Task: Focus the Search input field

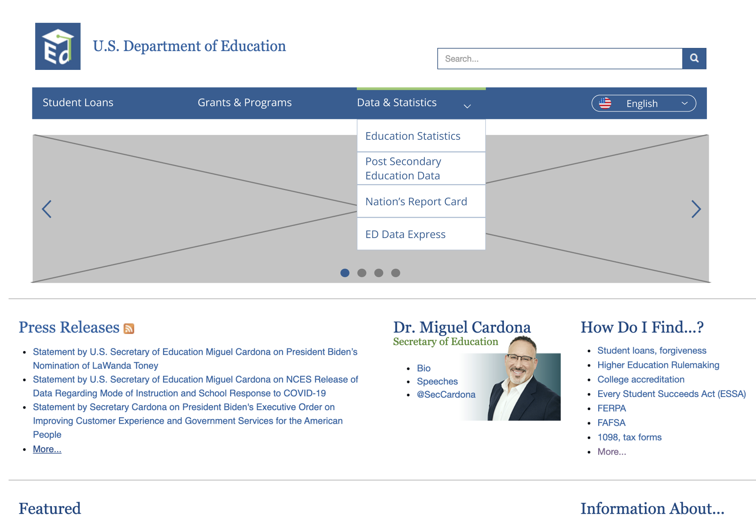Action: coord(560,59)
